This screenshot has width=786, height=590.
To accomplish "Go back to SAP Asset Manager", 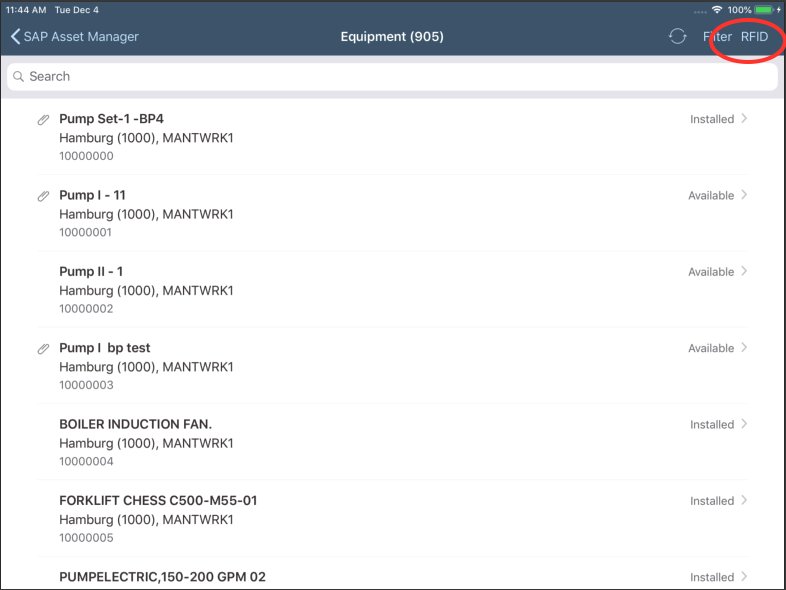I will (x=74, y=37).
